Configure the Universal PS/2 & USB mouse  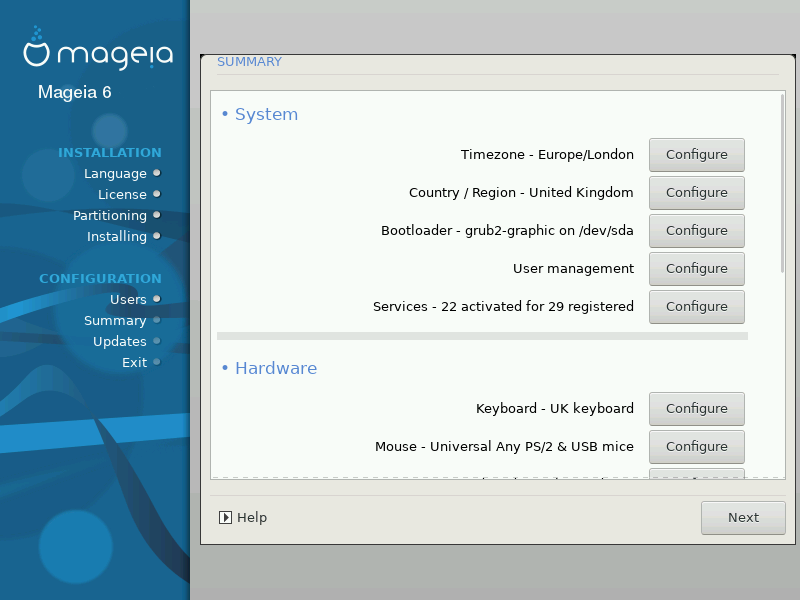pos(696,447)
